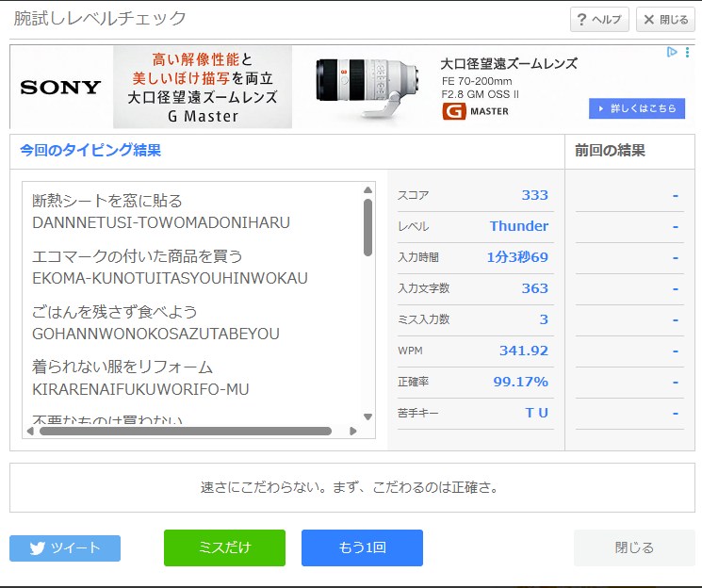Viewport: 702px width, 588px height.
Task: Open the ad options three-dot menu
Action: click(x=688, y=53)
